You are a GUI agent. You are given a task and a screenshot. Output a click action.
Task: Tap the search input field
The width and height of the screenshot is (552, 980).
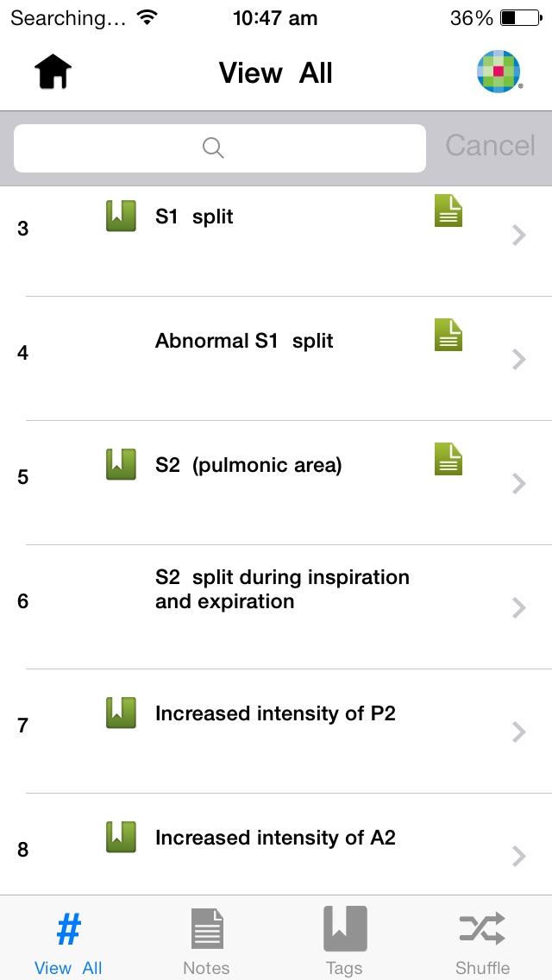[x=220, y=148]
